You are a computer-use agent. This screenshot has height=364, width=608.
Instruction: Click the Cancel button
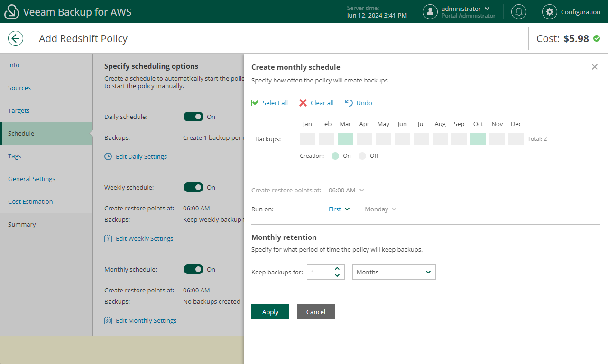pyautogui.click(x=316, y=312)
